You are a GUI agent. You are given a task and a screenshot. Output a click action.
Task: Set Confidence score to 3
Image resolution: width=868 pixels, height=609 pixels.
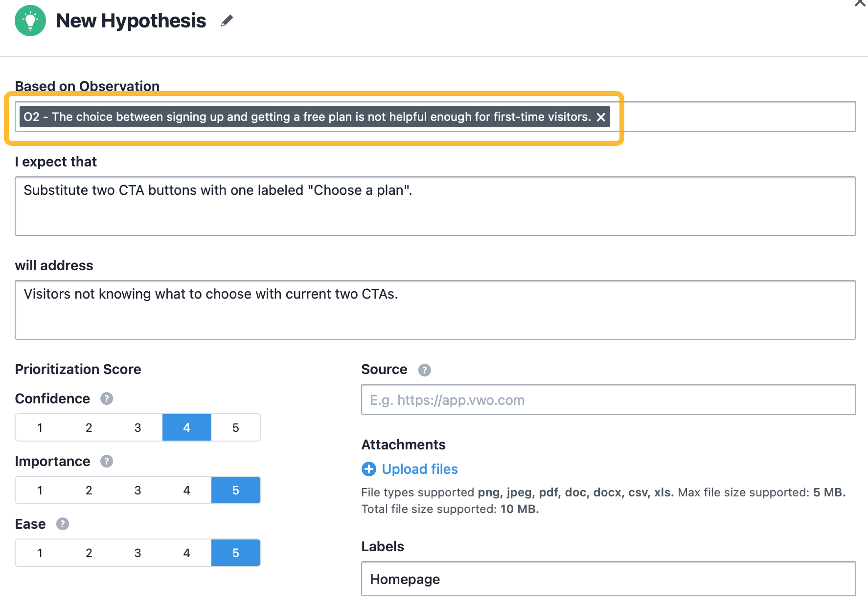point(137,427)
